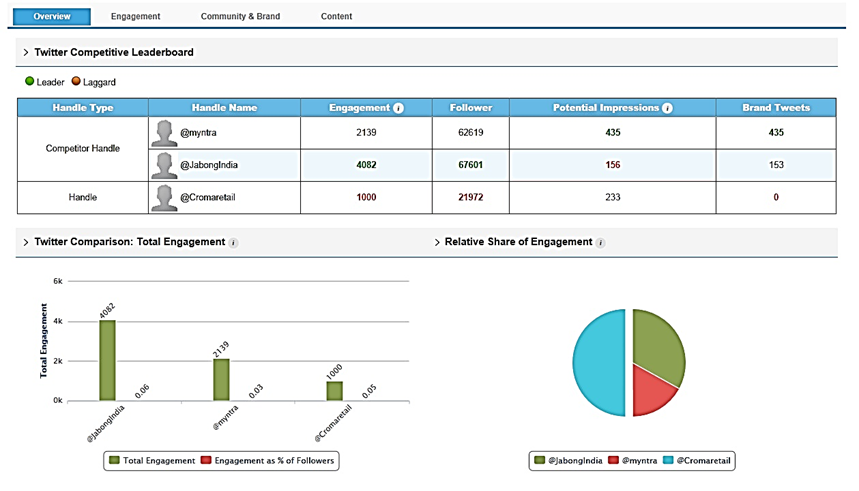Collapse the Twitter Competitive Leaderboard section
This screenshot has width=859, height=491.
tap(26, 53)
